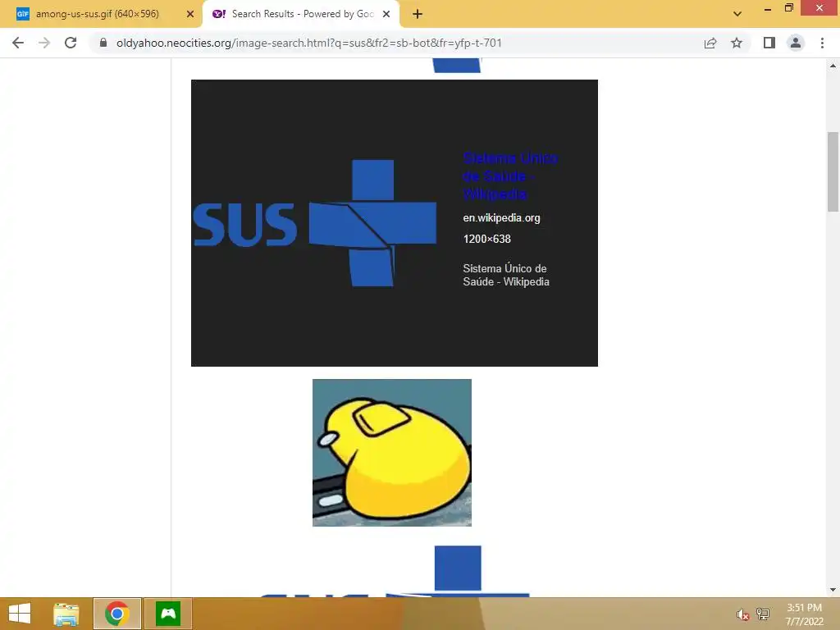Bookmark this page with the star
The image size is (840, 630).
[737, 43]
